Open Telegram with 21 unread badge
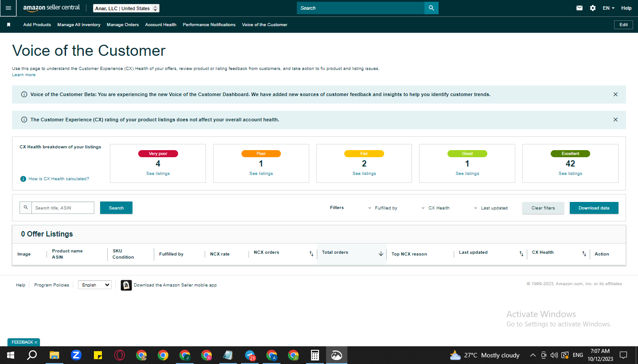This screenshot has height=364, width=638. click(250, 355)
